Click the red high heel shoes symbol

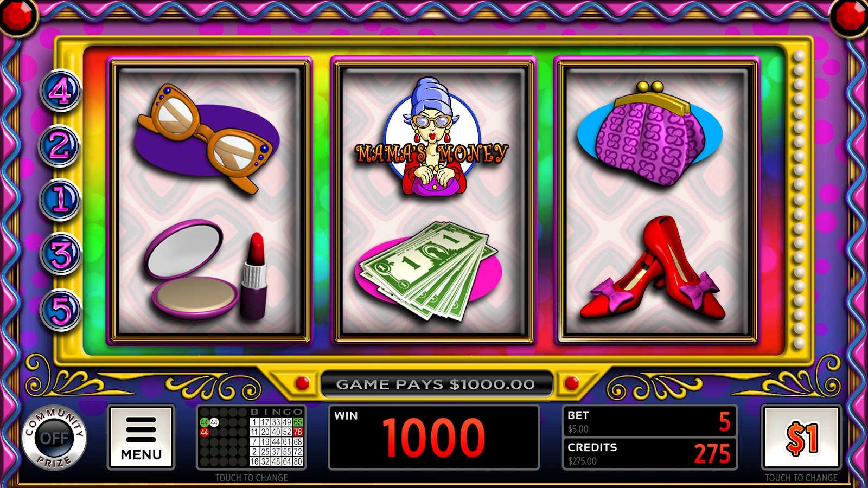653,267
